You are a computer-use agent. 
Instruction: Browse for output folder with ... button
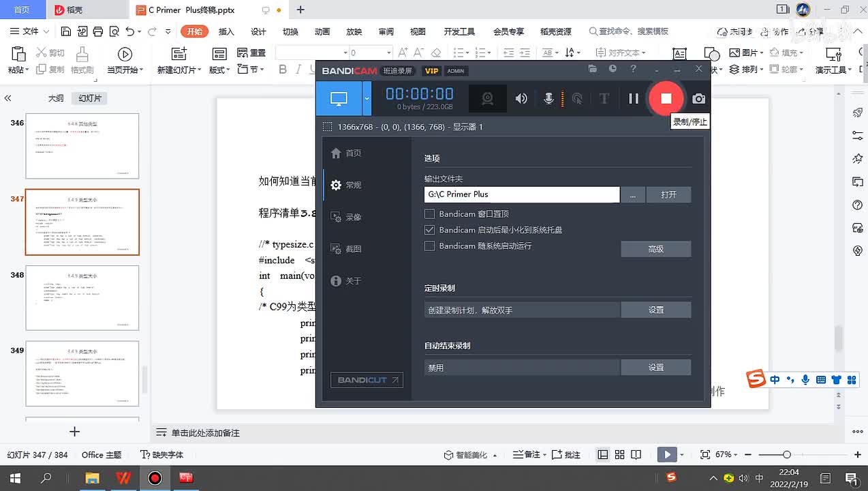pos(633,195)
